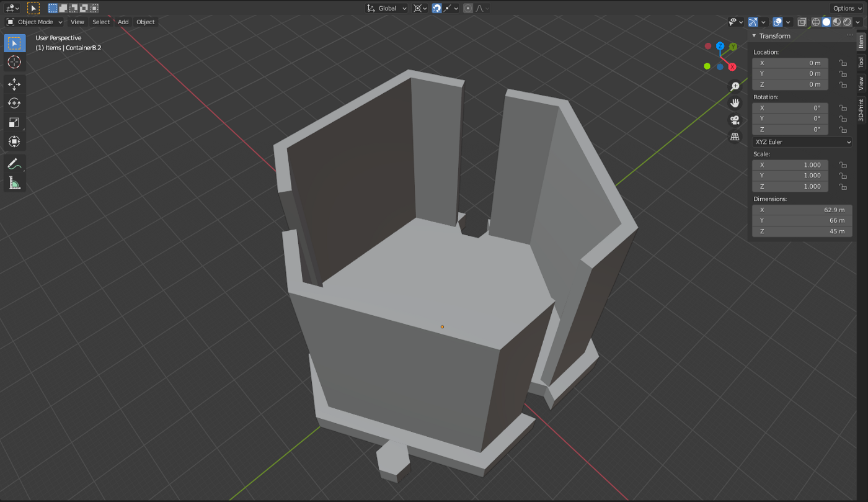
Task: Open the Options panel
Action: point(846,8)
